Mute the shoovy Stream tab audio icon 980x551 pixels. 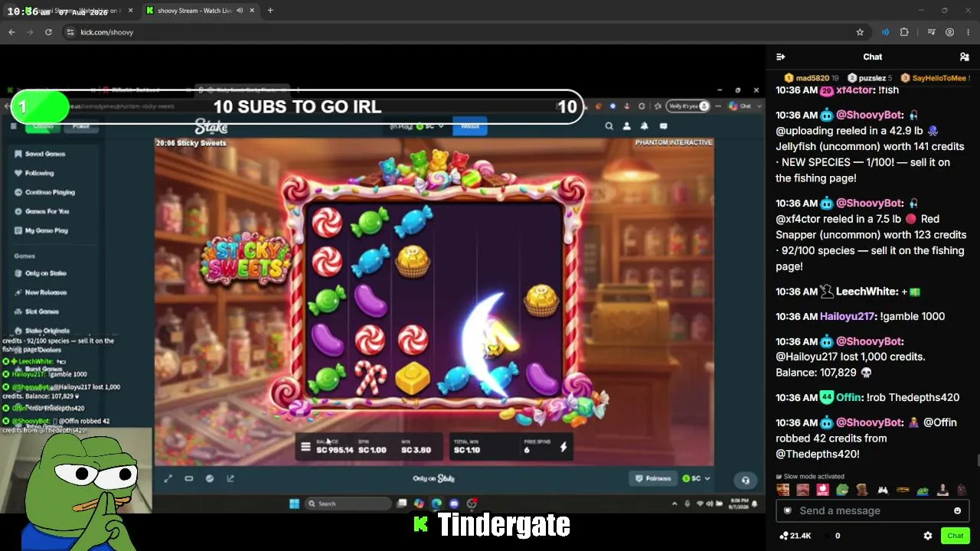pos(240,11)
